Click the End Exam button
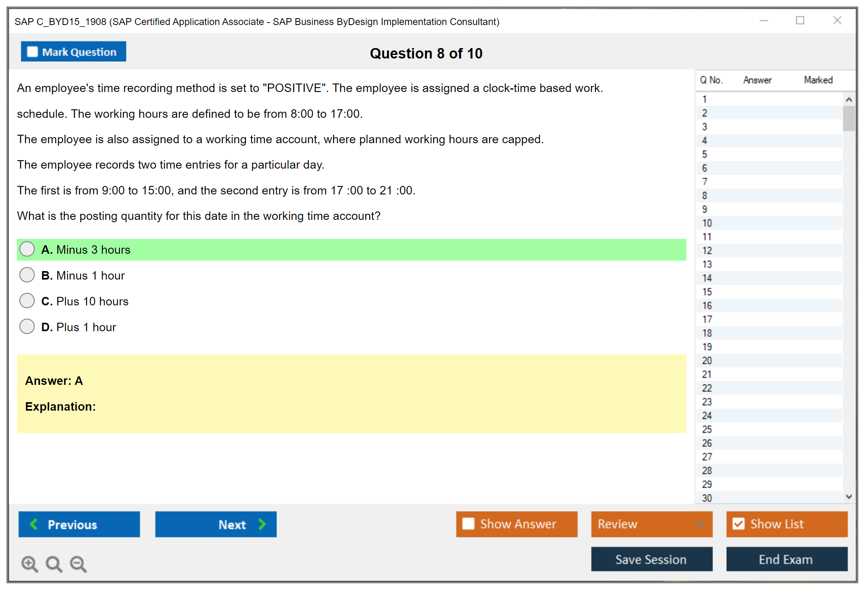 coord(786,559)
